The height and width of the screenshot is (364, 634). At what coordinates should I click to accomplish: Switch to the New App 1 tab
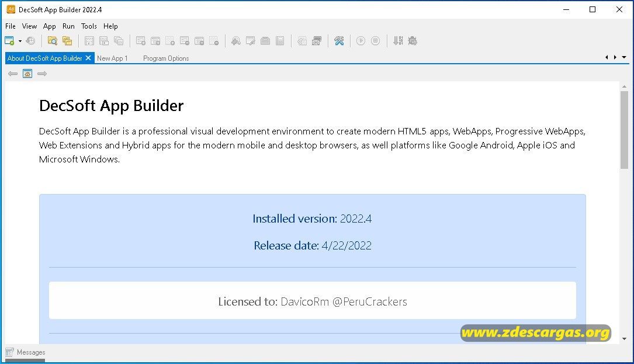click(x=112, y=58)
